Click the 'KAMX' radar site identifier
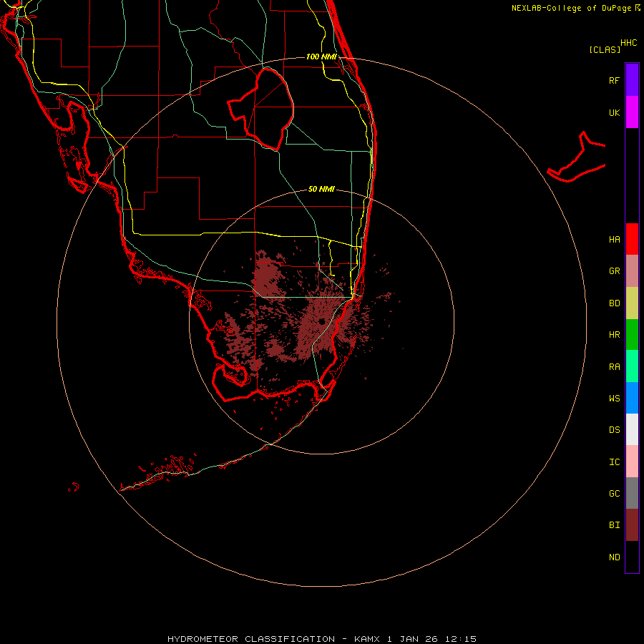 pos(368,639)
